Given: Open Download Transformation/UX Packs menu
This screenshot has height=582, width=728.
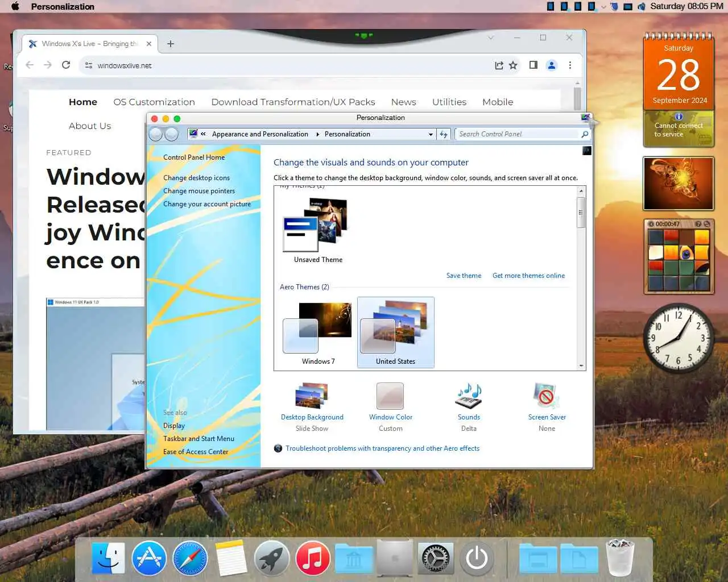Looking at the screenshot, I should pos(293,102).
